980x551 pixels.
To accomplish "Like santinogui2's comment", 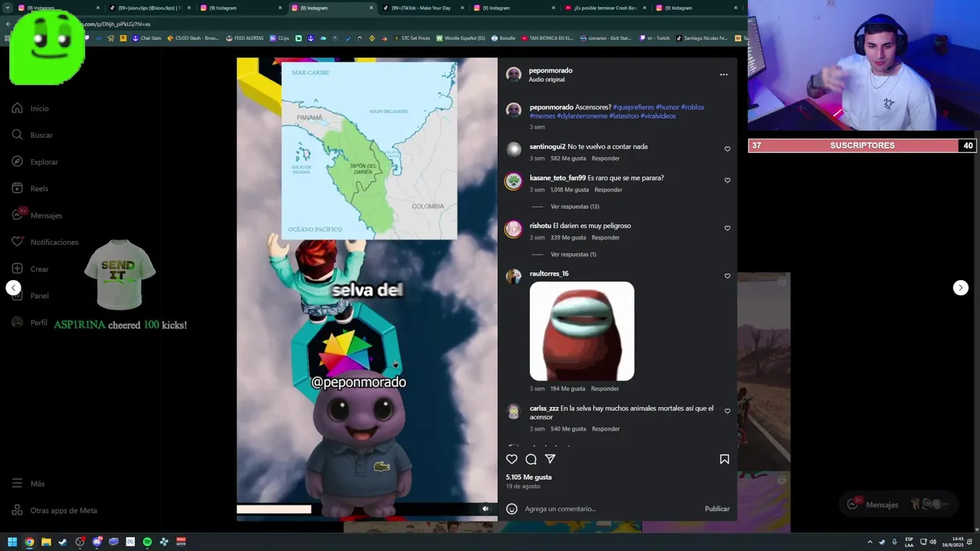I will (x=727, y=149).
